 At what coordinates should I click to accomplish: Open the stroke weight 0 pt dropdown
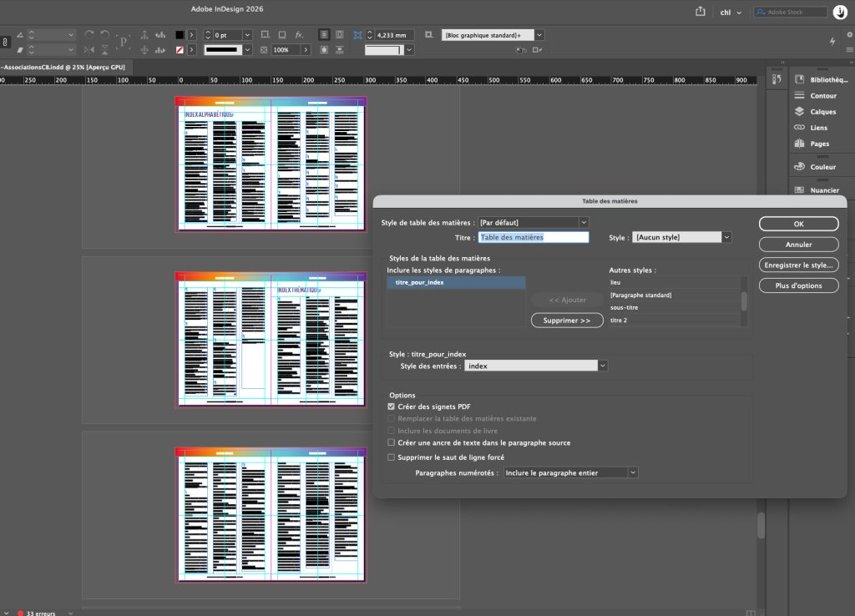click(247, 35)
